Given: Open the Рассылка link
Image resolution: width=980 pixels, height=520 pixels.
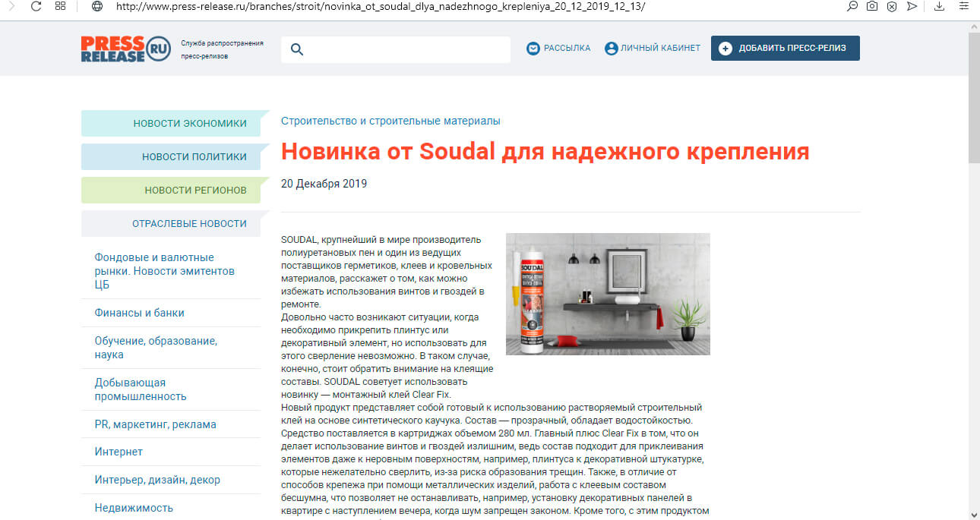Looking at the screenshot, I should [x=567, y=49].
